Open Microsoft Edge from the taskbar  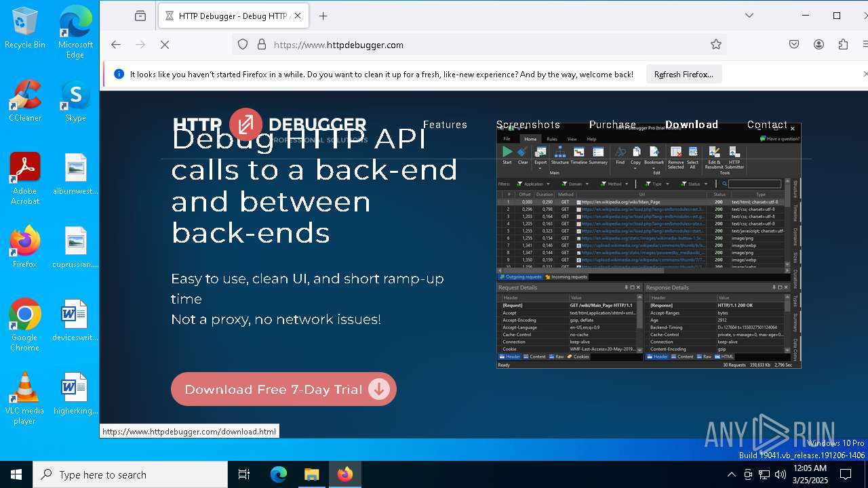[x=279, y=474]
